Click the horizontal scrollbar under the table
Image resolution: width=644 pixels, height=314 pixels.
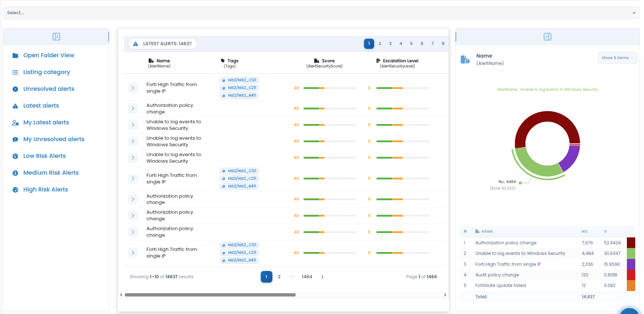(x=210, y=295)
